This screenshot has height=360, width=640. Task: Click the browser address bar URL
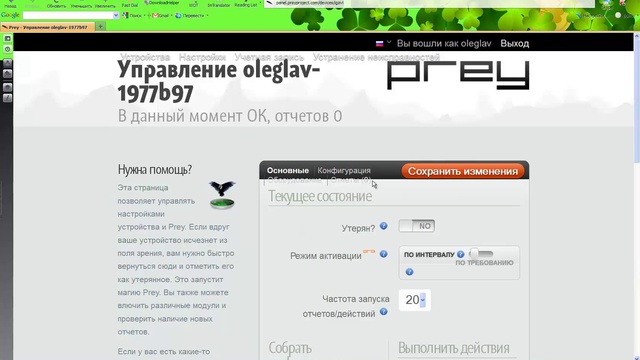tap(309, 2)
